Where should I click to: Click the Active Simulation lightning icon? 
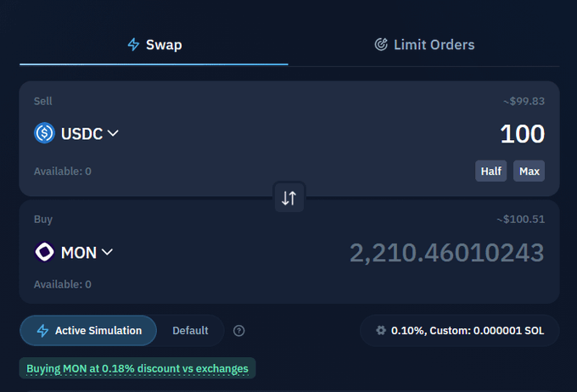point(42,331)
